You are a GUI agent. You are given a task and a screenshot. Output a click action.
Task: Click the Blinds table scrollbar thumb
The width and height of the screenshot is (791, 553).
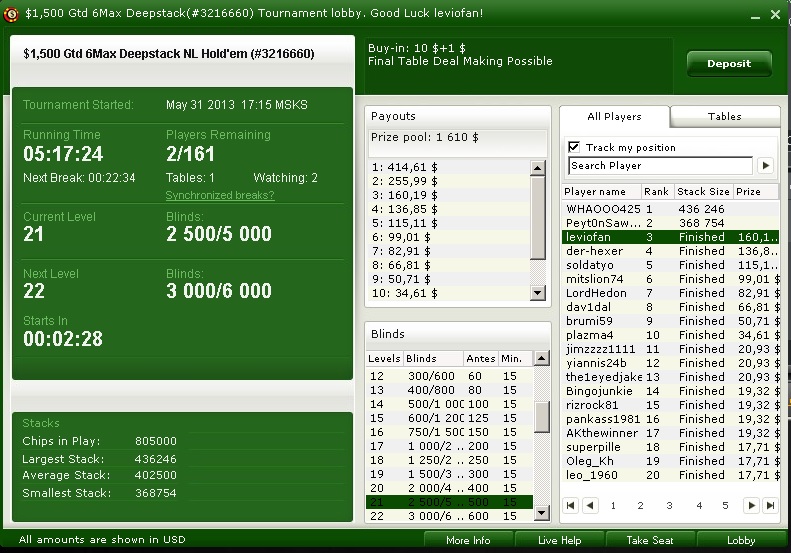(x=541, y=417)
